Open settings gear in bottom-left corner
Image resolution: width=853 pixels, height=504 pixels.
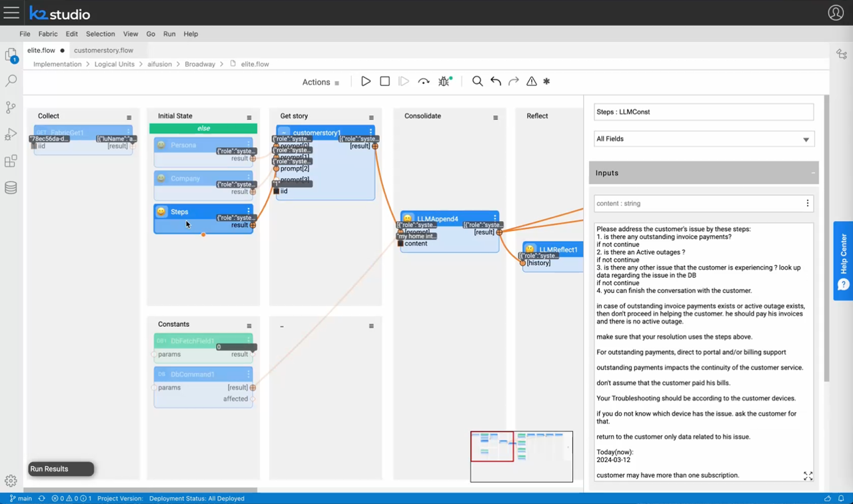point(11,481)
